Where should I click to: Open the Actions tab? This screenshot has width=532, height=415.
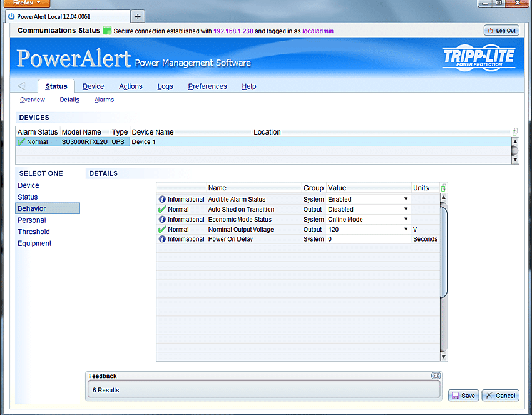[131, 86]
